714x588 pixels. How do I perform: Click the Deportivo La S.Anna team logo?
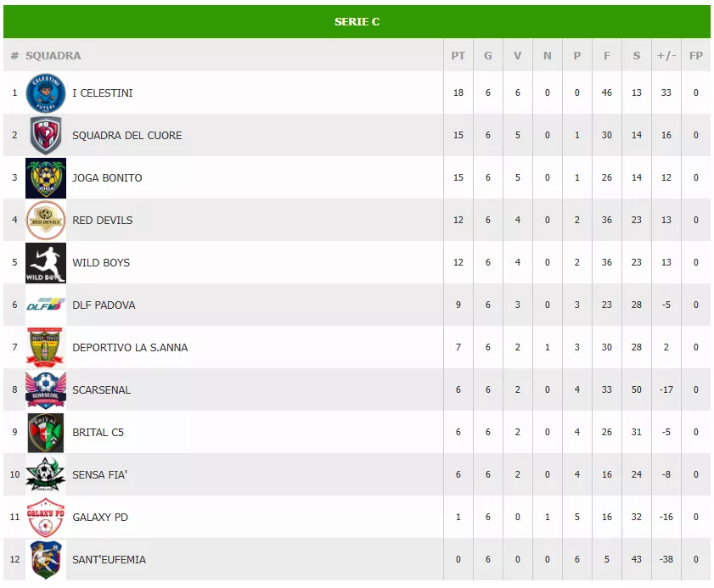[x=46, y=348]
